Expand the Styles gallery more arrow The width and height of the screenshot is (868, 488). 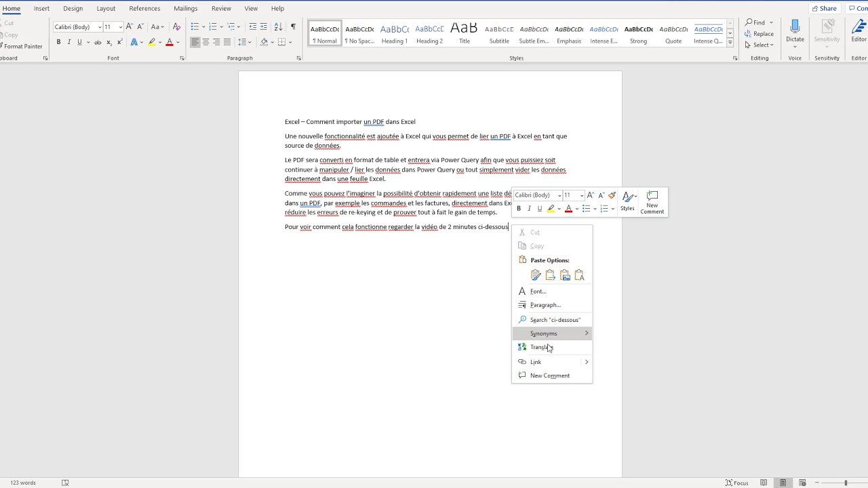coord(730,42)
